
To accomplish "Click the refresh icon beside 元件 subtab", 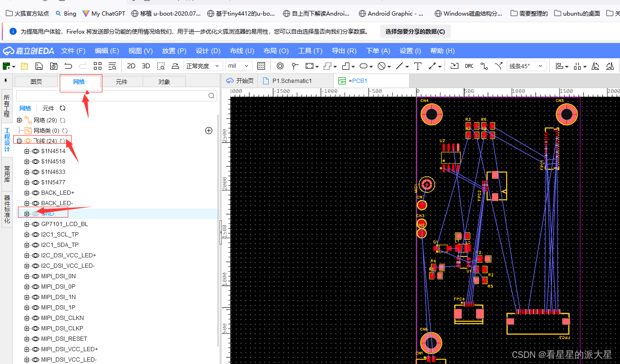I will 63,109.
